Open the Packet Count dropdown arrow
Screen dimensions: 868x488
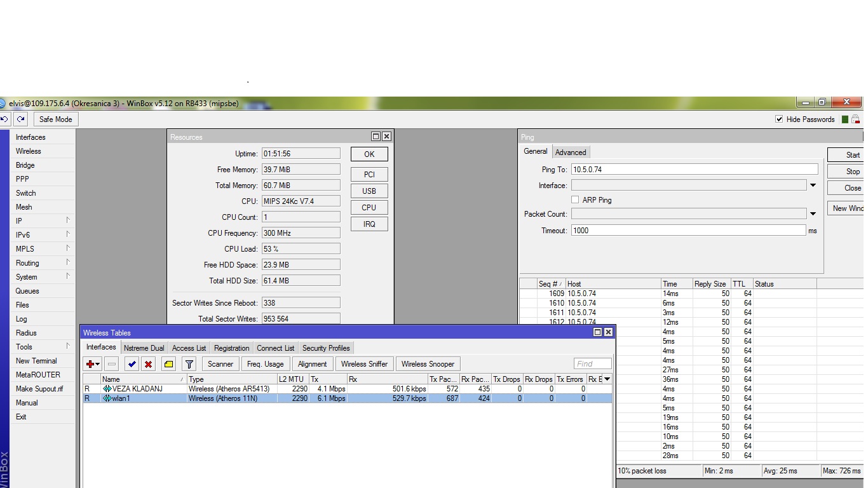pyautogui.click(x=813, y=214)
